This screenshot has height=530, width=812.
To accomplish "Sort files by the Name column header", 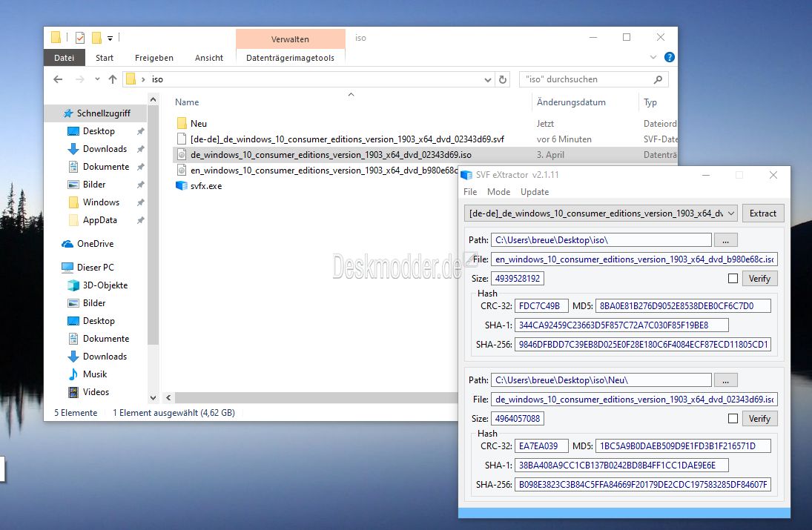I will coord(187,102).
